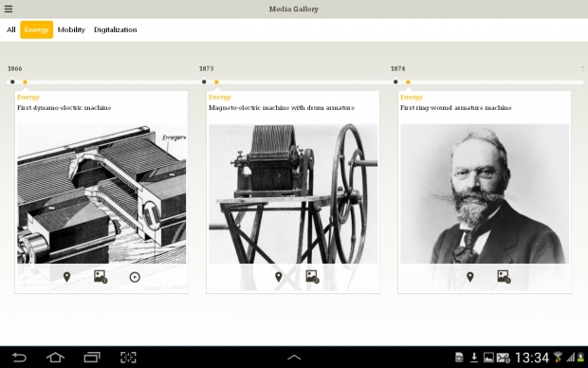Click the black timeline dot for 1866

pos(12,82)
